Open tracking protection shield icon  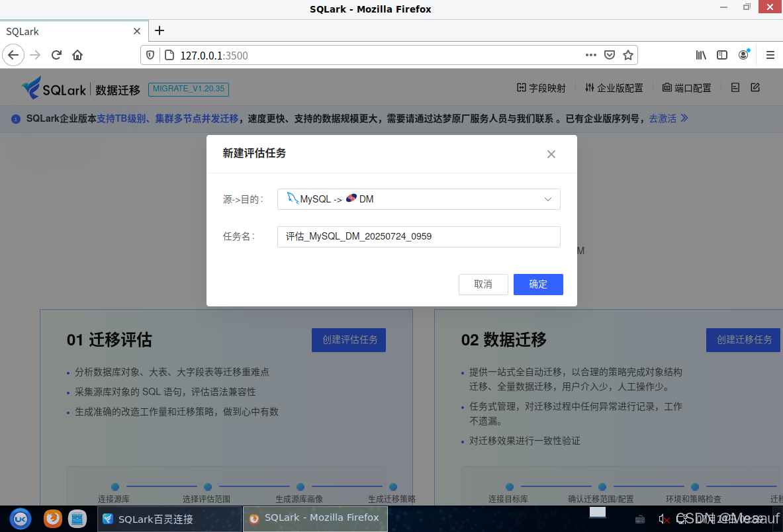150,55
